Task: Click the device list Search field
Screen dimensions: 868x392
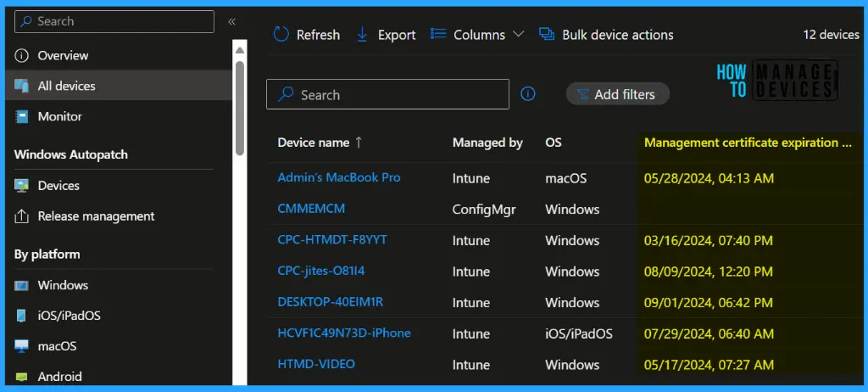Action: click(387, 94)
